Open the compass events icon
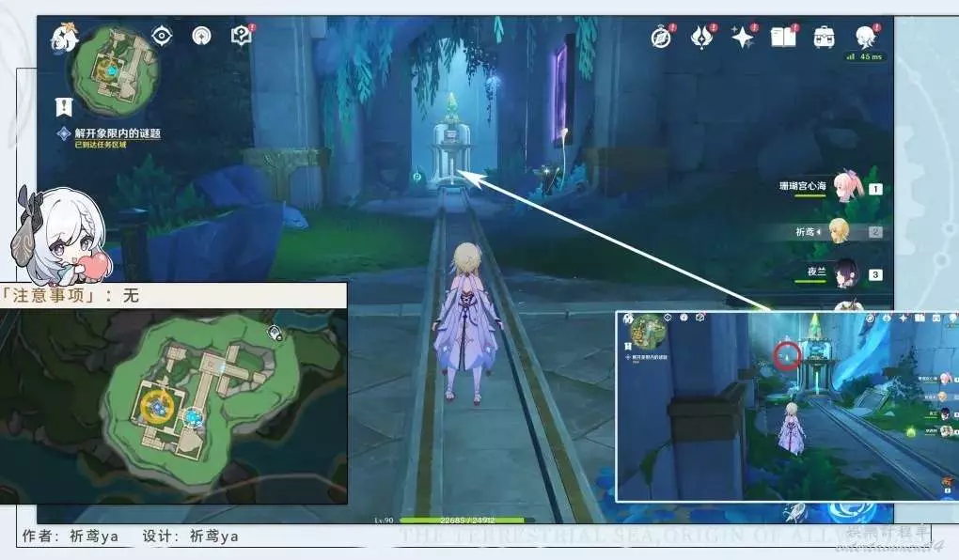The width and height of the screenshot is (959, 560). [x=661, y=38]
